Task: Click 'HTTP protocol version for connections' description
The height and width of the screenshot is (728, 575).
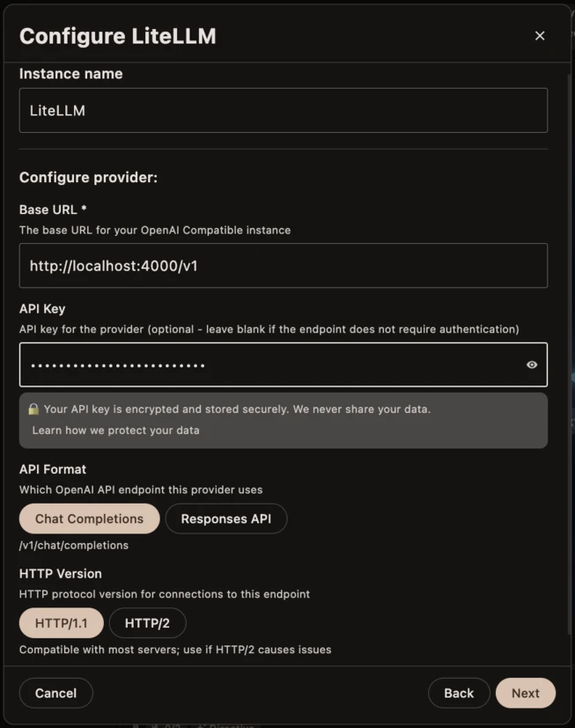Action: (165, 594)
